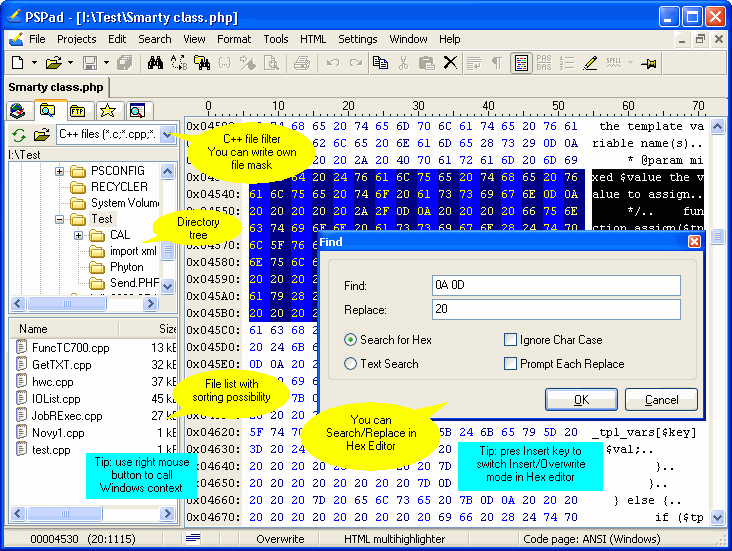This screenshot has width=732, height=551.
Task: Click the binoculars Find icon in toolbar
Action: [x=156, y=63]
